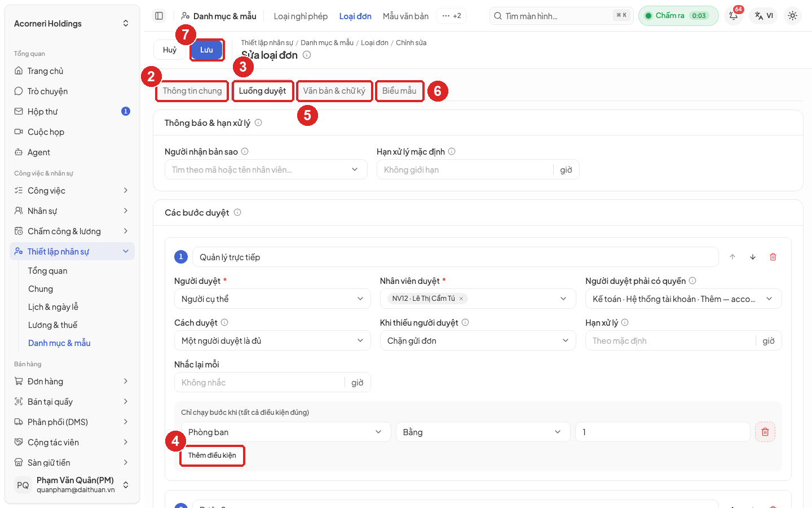Show info next to Khi thiếu người duyệt
Screen dimensions: 812x508
[465, 322]
